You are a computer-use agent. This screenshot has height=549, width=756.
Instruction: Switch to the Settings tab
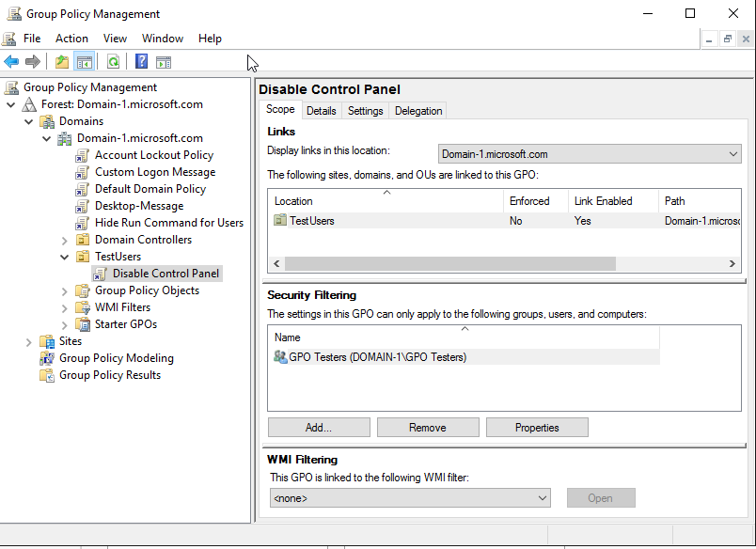[366, 111]
